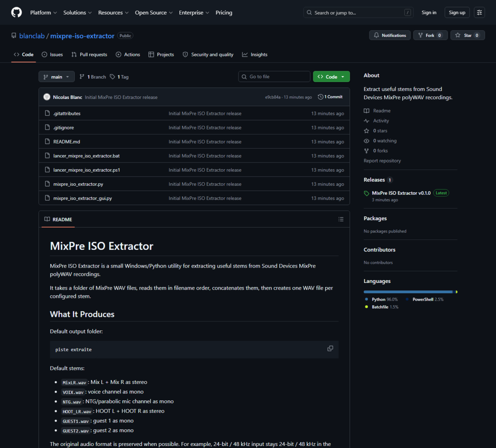Open Nicolas Blanc's avatar
Viewport: 496px width, 448px height.
coord(47,97)
